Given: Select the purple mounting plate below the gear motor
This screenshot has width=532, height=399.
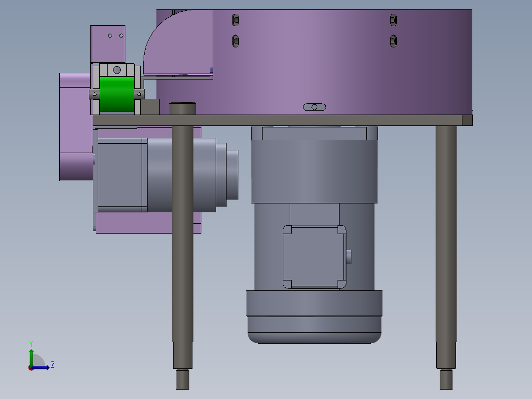Looking at the screenshot, I should click(x=148, y=223).
